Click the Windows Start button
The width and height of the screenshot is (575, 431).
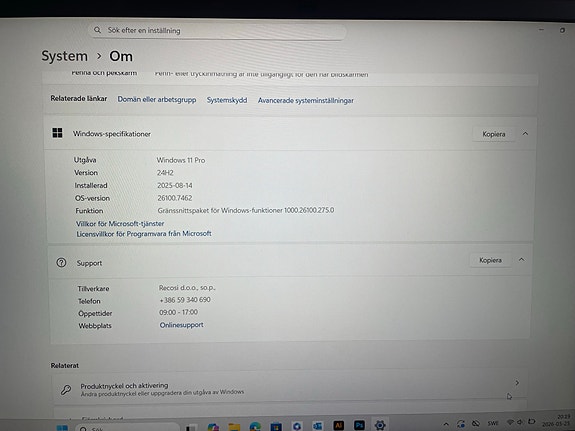[62, 428]
